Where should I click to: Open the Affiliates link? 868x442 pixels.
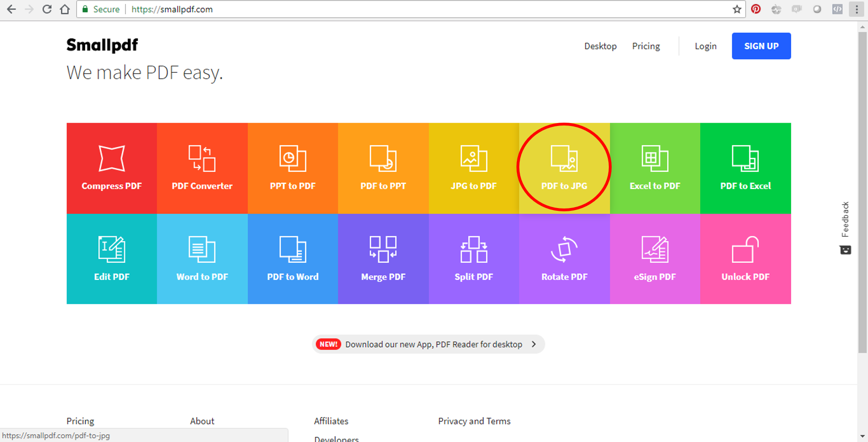(x=331, y=421)
